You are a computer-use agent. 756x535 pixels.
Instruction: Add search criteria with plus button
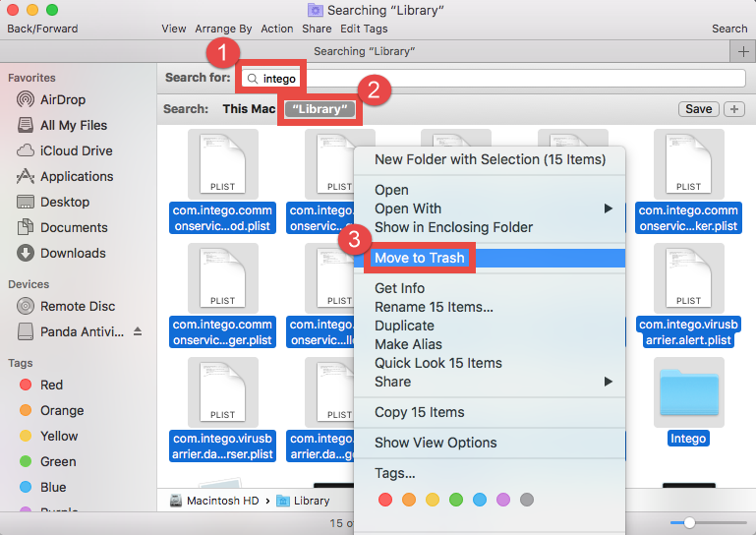[x=734, y=109]
